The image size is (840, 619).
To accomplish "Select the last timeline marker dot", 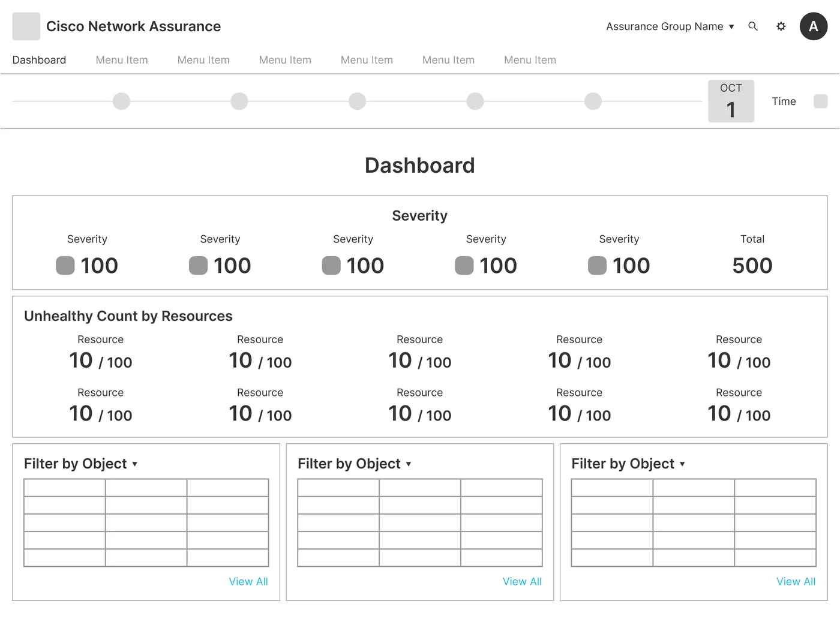I will point(593,101).
